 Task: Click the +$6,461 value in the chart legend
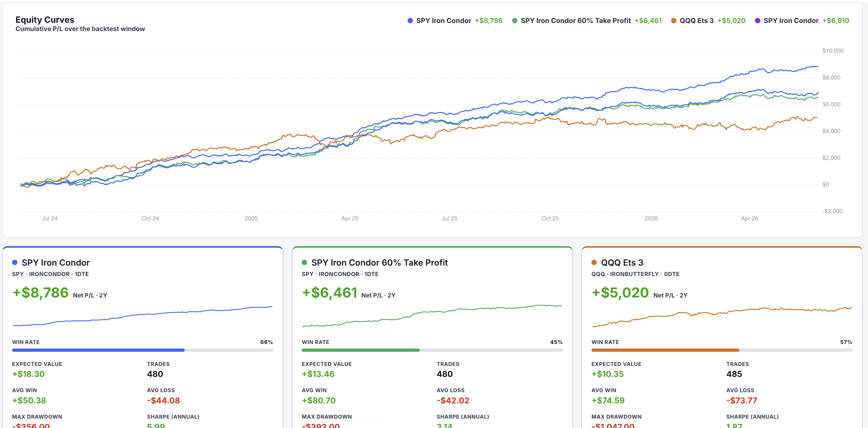coord(648,21)
